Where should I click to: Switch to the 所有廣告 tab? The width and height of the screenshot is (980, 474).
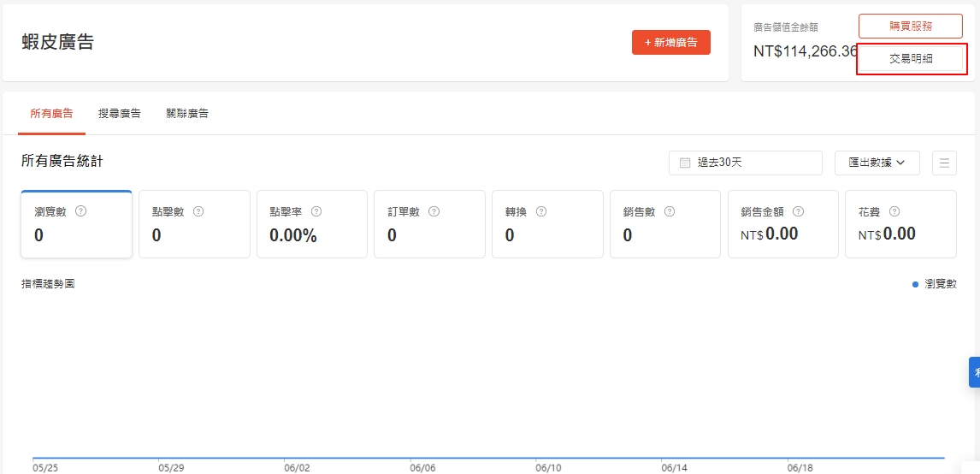[x=51, y=114]
